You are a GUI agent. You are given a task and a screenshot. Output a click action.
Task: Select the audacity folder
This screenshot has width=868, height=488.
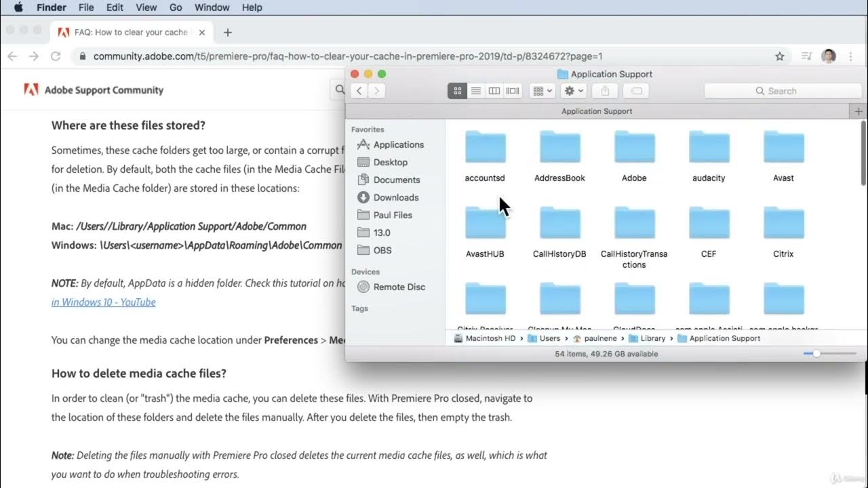point(709,157)
